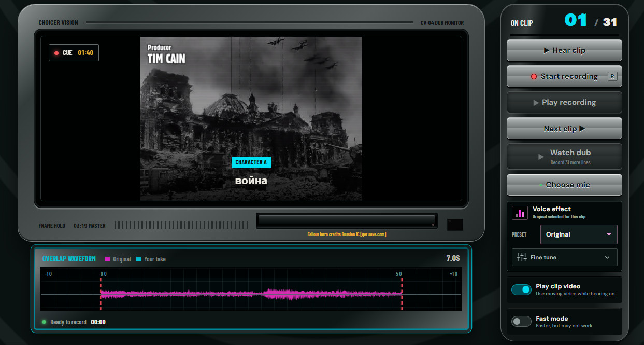Viewport: 644px width, 345px height.
Task: Open the Original preset dropdown
Action: 579,234
